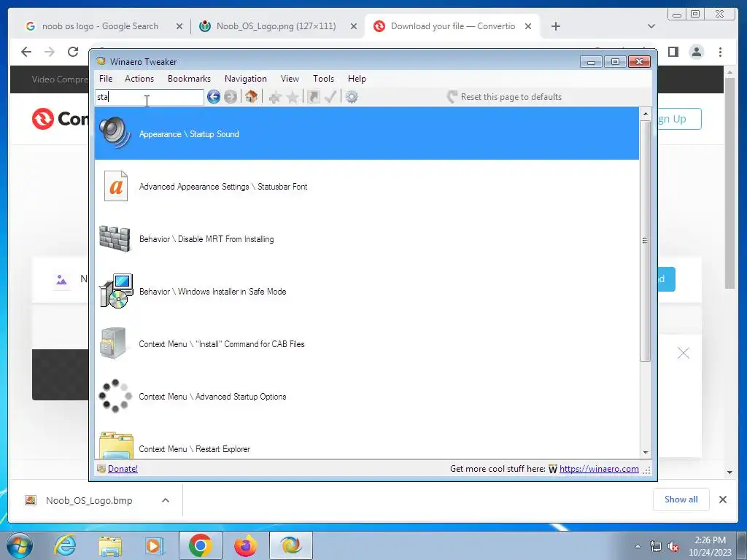Select Behavior \ Disable MRT From Installing

367,238
